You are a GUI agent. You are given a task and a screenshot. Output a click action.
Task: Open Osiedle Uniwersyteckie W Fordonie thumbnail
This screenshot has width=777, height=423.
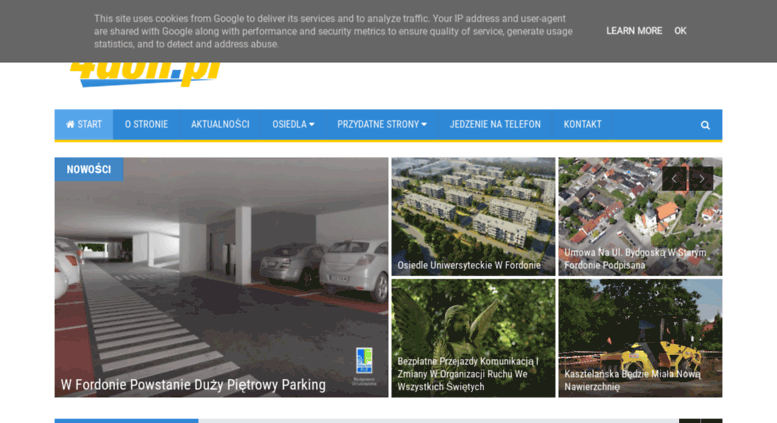[473, 216]
